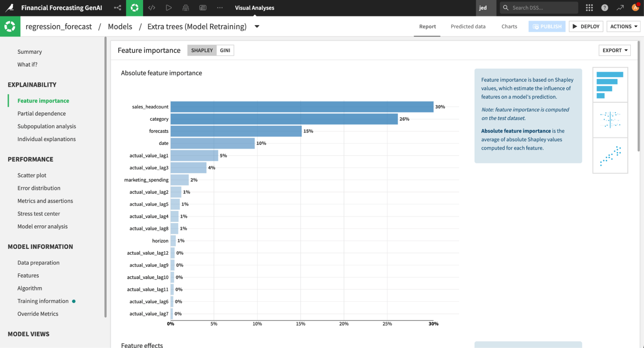Open the Actions dropdown menu
644x348 pixels.
623,26
